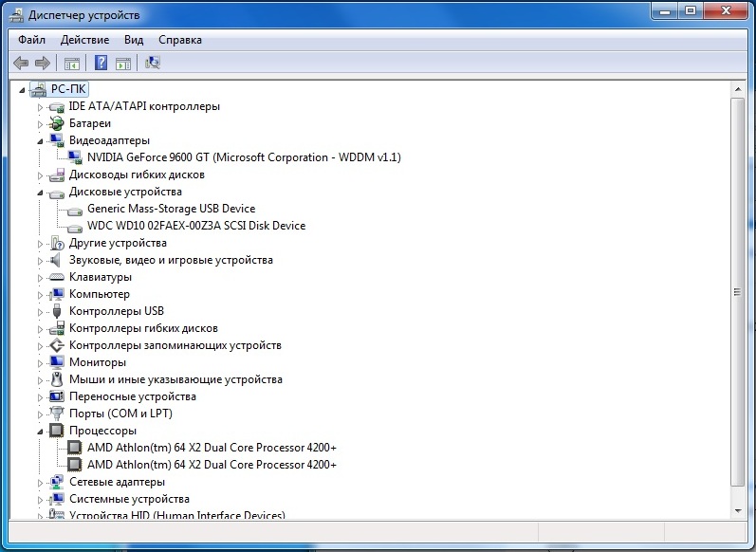Click the scroll down arrow
The height and width of the screenshot is (552, 756).
coord(738,510)
